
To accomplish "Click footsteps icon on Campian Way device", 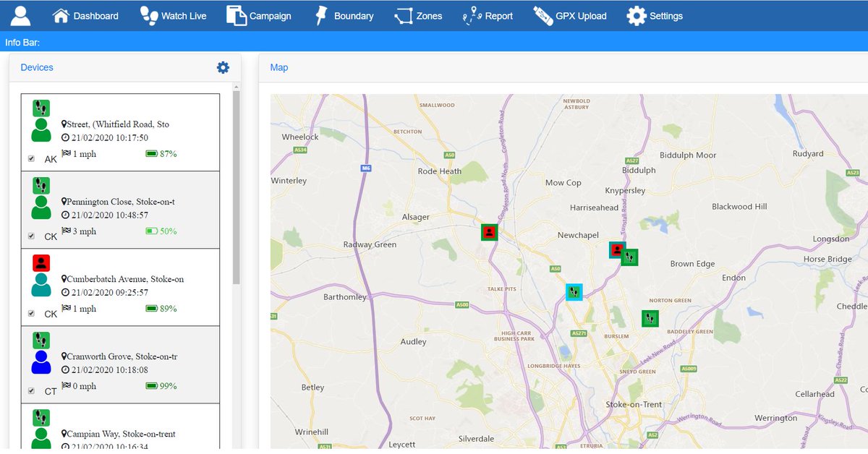I will (41, 418).
